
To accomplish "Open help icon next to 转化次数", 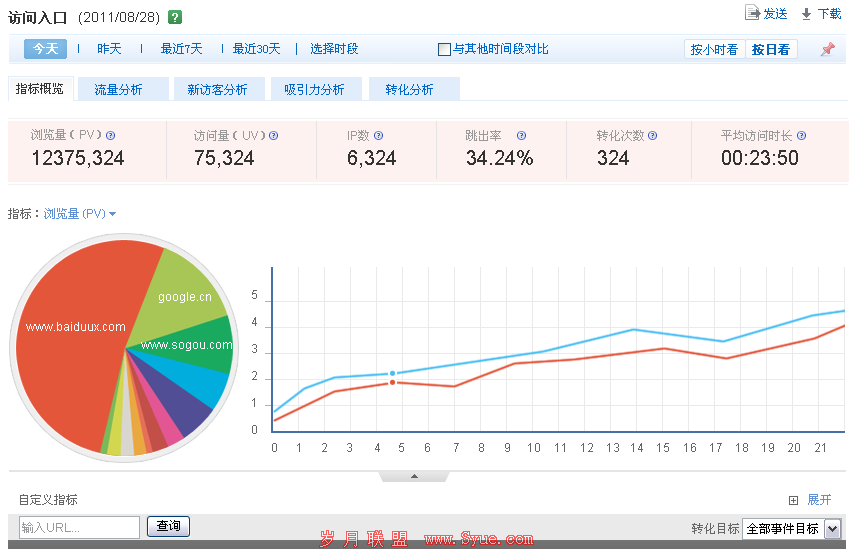I will (652, 136).
